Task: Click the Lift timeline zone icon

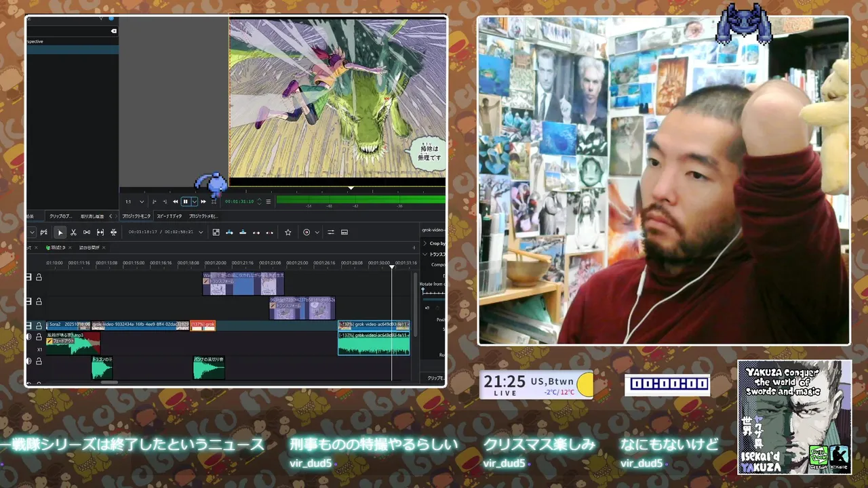Action: [269, 232]
